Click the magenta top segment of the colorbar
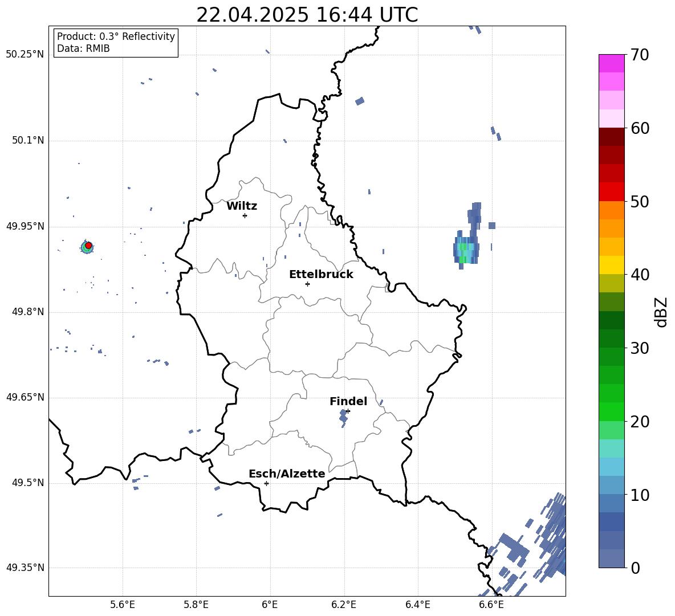The width and height of the screenshot is (675, 616). pos(612,64)
